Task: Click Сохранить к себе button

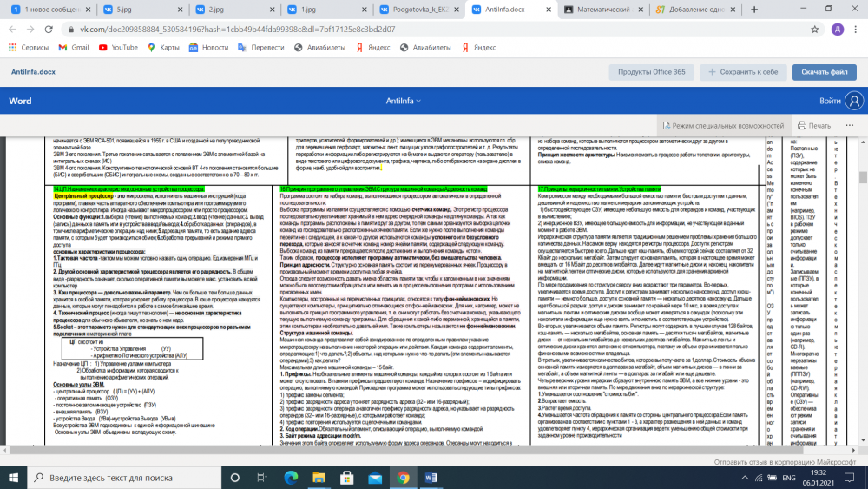Action: tap(743, 72)
